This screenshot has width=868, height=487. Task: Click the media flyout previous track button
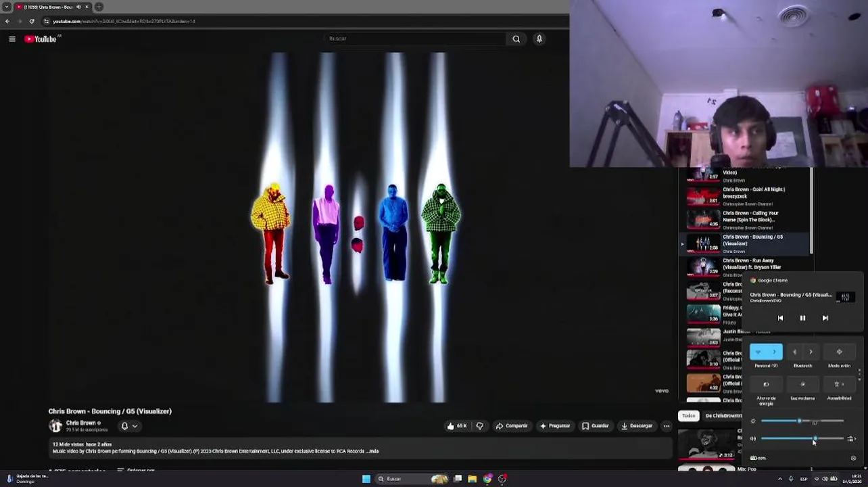(x=780, y=318)
